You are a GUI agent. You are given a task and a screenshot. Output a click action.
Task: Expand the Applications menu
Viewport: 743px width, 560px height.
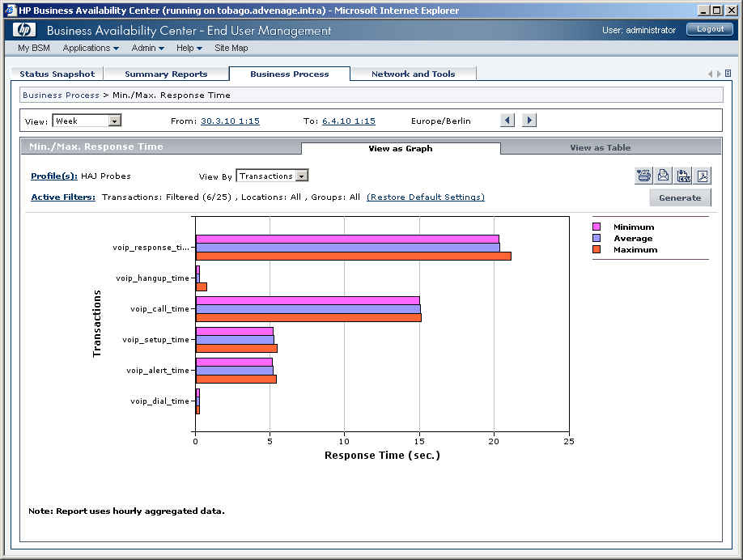[91, 48]
